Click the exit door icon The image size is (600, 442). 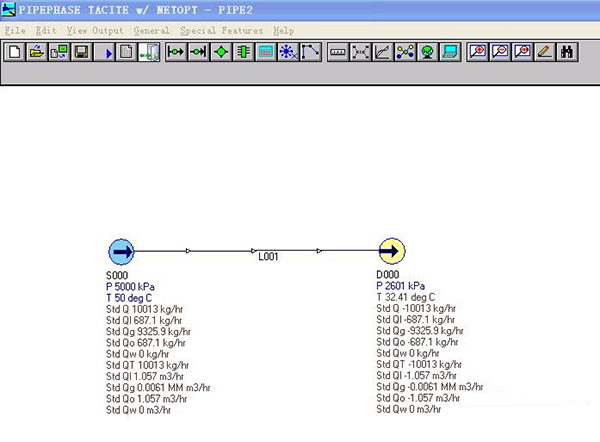(x=149, y=52)
